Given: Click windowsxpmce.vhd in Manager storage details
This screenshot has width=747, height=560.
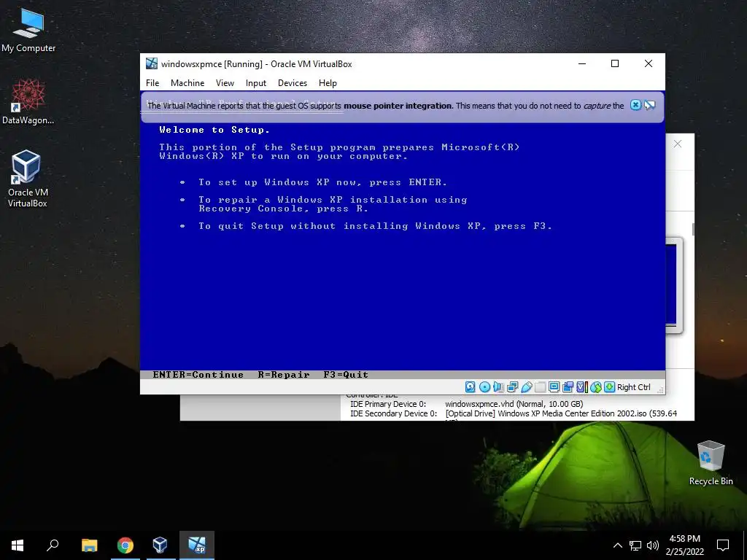Looking at the screenshot, I should (x=514, y=404).
